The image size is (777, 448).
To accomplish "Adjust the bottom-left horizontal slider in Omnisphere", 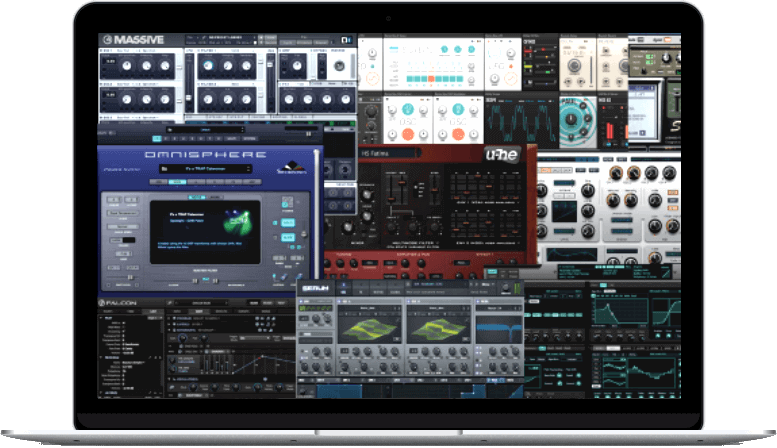I will point(124,277).
